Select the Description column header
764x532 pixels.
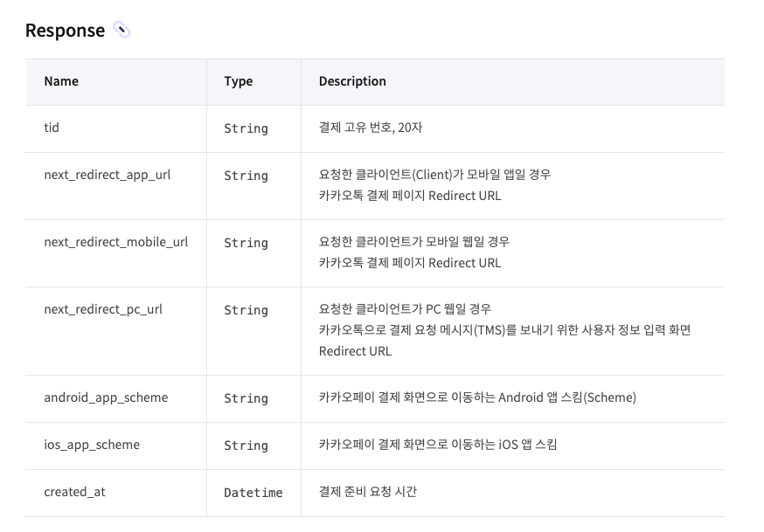352,81
